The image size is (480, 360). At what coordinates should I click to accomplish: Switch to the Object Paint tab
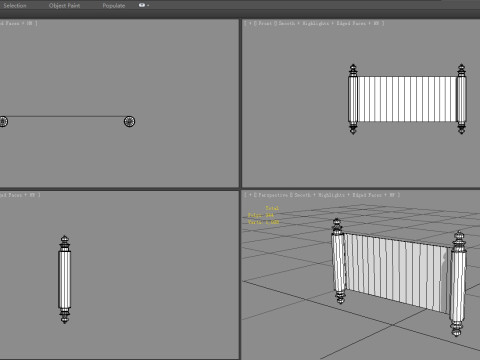(x=64, y=6)
